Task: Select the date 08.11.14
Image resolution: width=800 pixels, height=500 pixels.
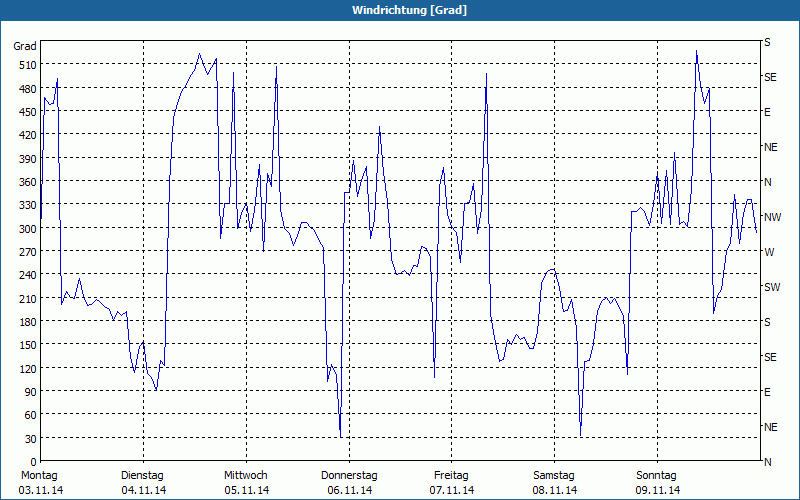Action: coord(555,490)
